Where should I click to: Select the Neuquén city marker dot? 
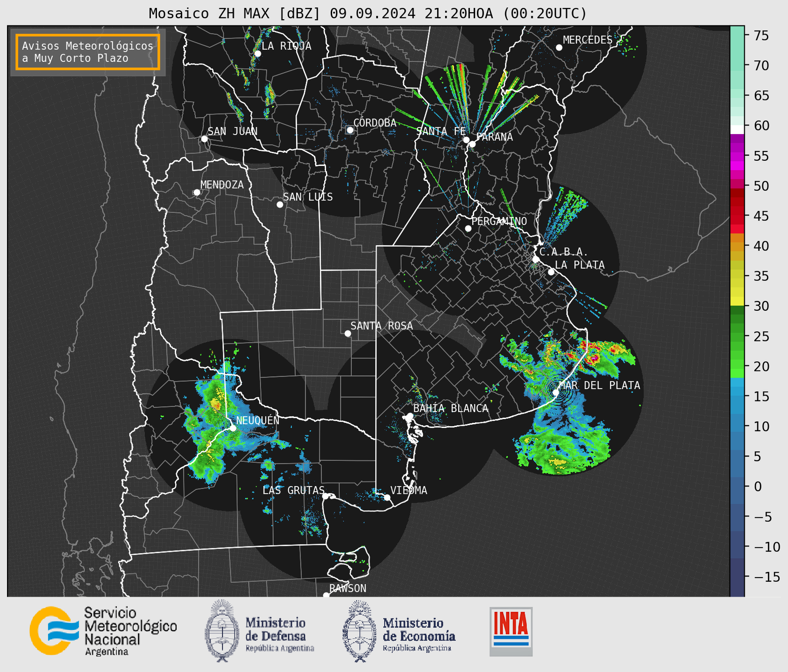click(233, 428)
